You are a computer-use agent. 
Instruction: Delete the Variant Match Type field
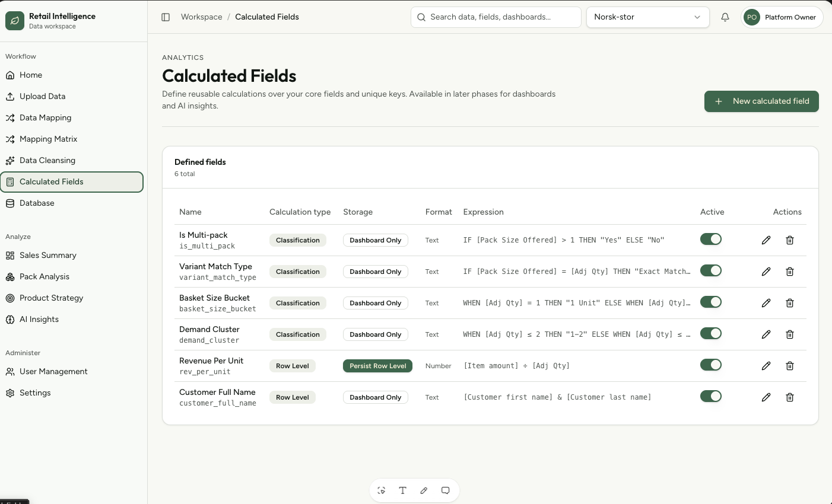coord(790,272)
